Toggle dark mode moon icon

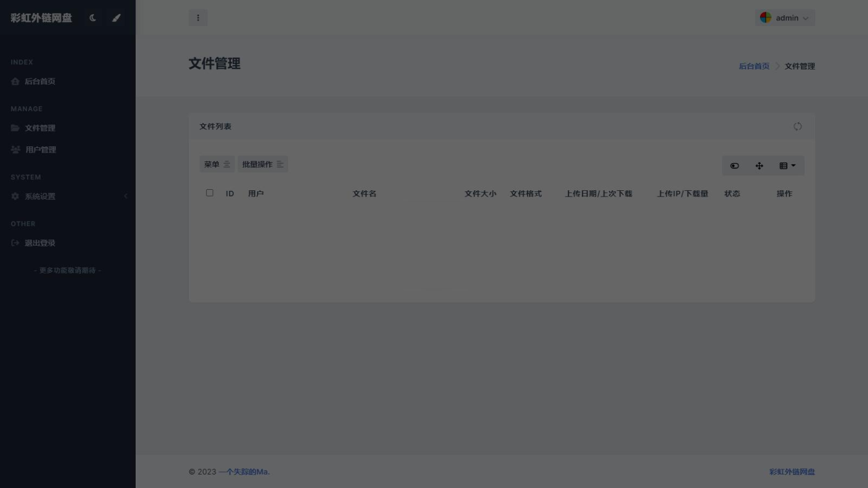pyautogui.click(x=93, y=18)
